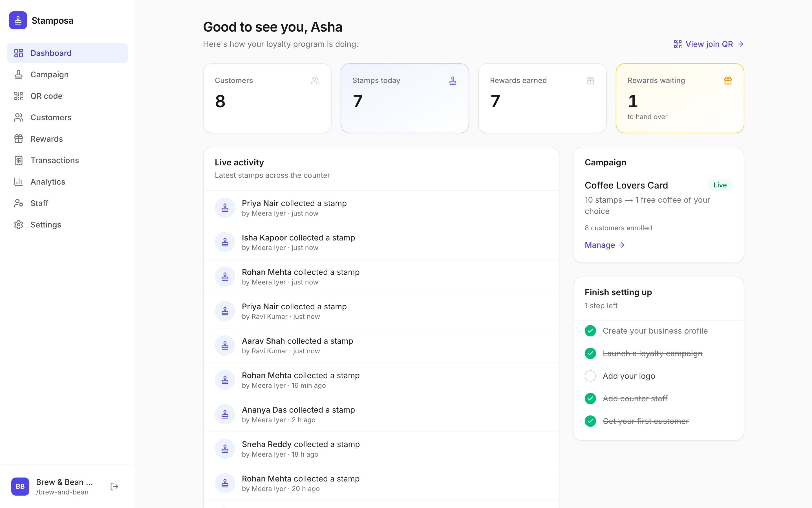This screenshot has width=812, height=508.
Task: Click the logout icon beside Brew & Bean
Action: 114,487
